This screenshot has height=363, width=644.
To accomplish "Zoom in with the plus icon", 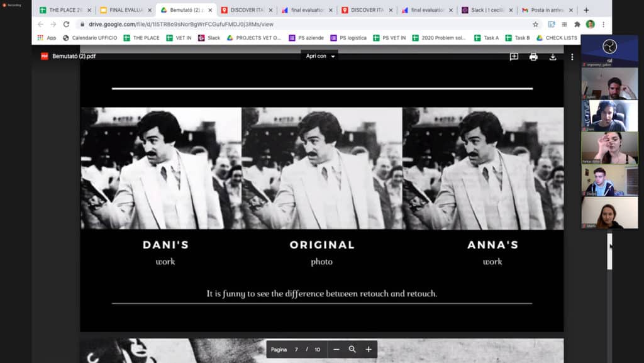I will point(369,349).
